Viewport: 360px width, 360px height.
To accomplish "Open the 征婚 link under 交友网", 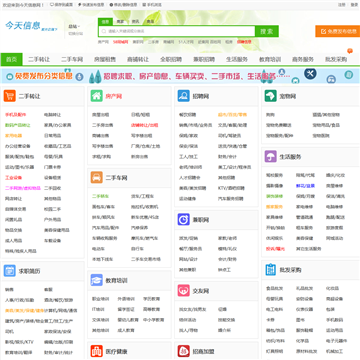I will pyautogui.click(x=222, y=309).
